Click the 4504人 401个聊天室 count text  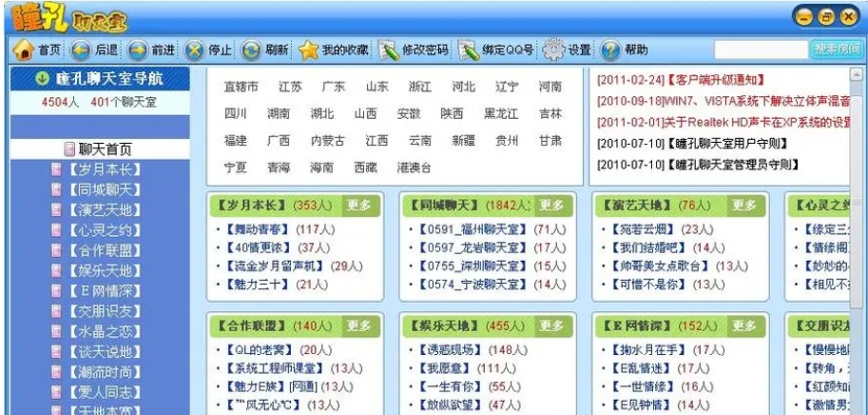[99, 103]
